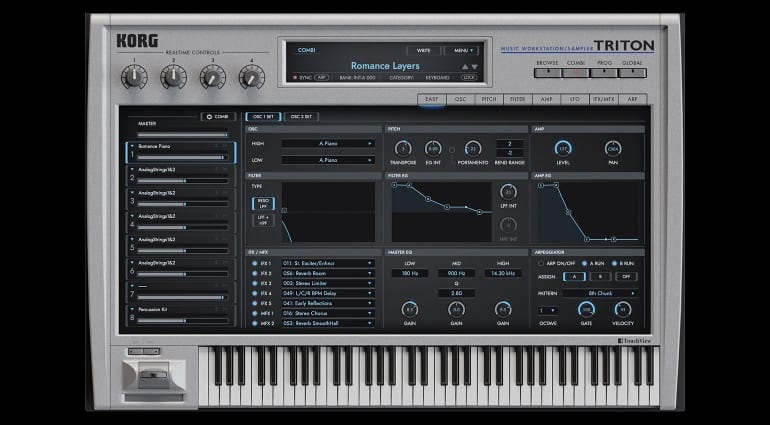Click the amp Pan knob
This screenshot has height=425, width=770.
pos(613,148)
